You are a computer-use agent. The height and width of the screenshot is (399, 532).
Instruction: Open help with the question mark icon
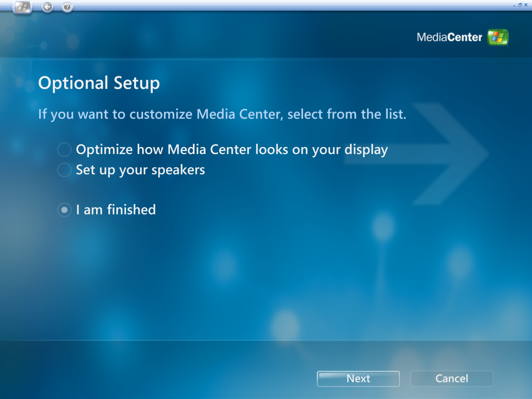pos(67,7)
